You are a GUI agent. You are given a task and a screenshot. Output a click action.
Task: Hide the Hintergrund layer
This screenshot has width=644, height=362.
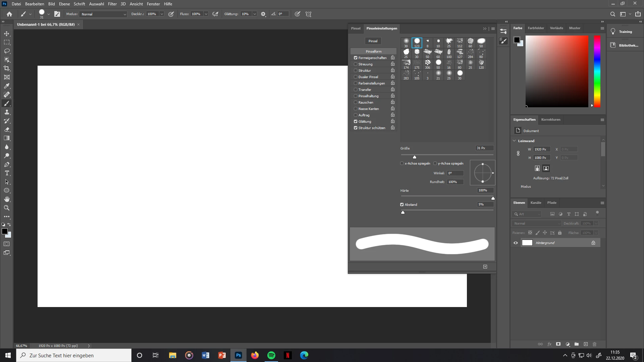point(516,243)
